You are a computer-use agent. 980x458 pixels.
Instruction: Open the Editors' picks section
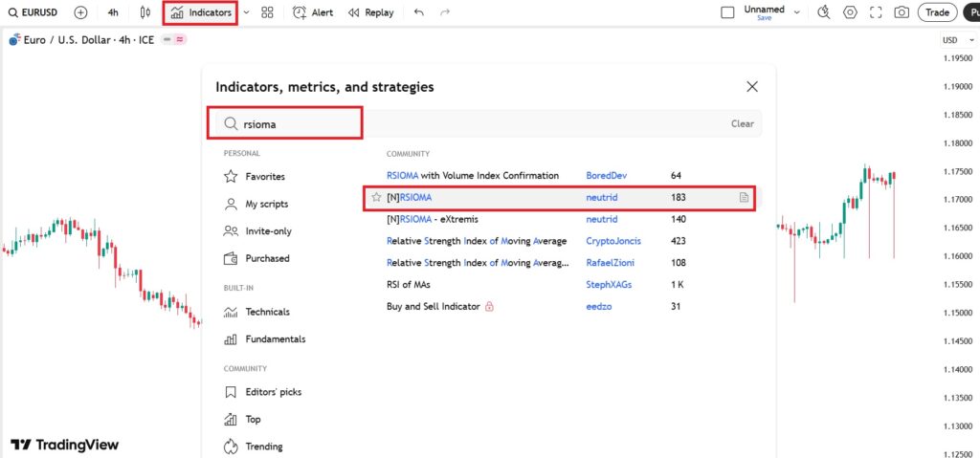(273, 392)
